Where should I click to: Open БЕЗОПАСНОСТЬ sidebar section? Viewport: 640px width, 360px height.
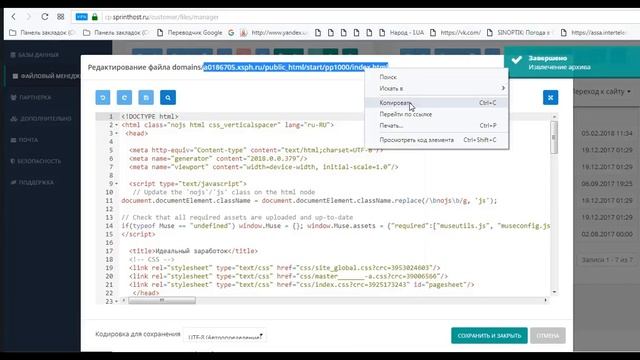(x=36, y=161)
